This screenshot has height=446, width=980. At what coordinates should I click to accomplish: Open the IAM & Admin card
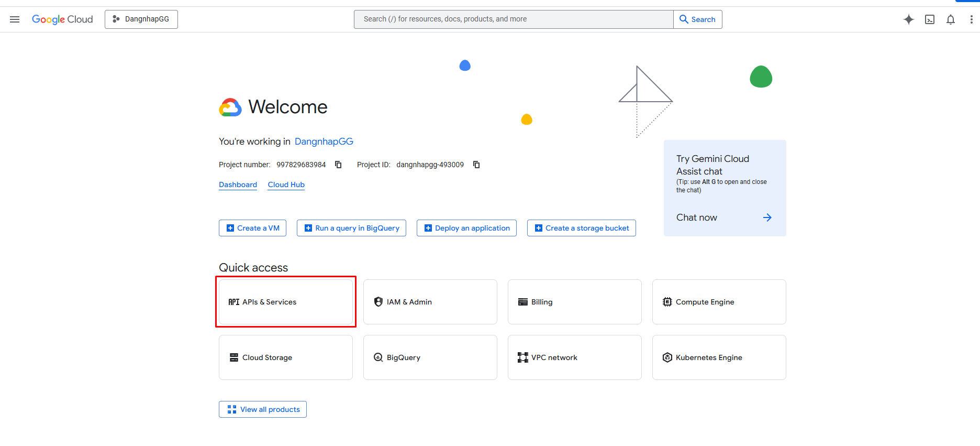click(430, 302)
